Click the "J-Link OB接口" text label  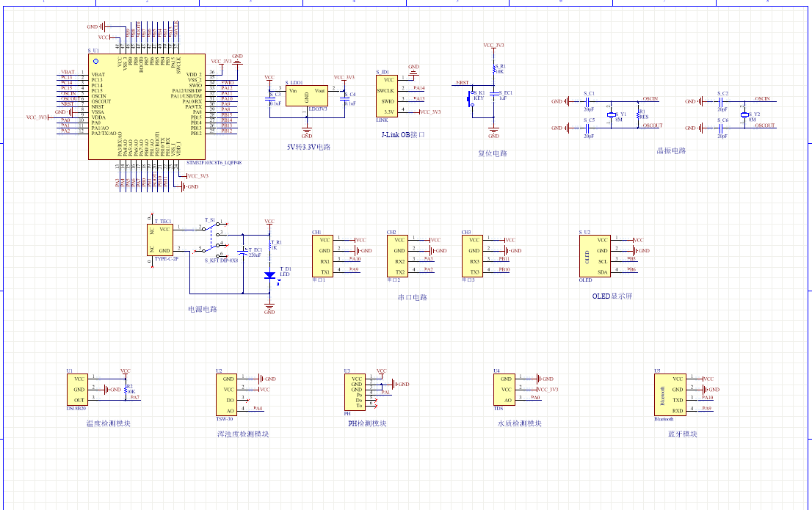403,135
